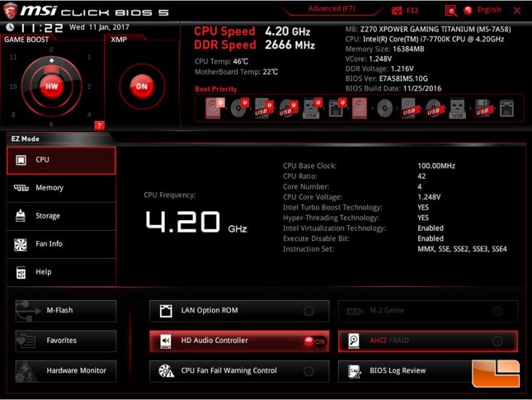The height and width of the screenshot is (400, 532).
Task: Click the BIOS Build Date 11/25/2016 value
Action: (x=422, y=88)
